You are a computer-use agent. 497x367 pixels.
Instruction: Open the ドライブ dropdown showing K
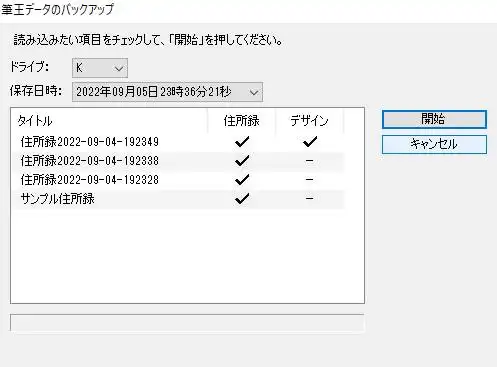click(100, 68)
